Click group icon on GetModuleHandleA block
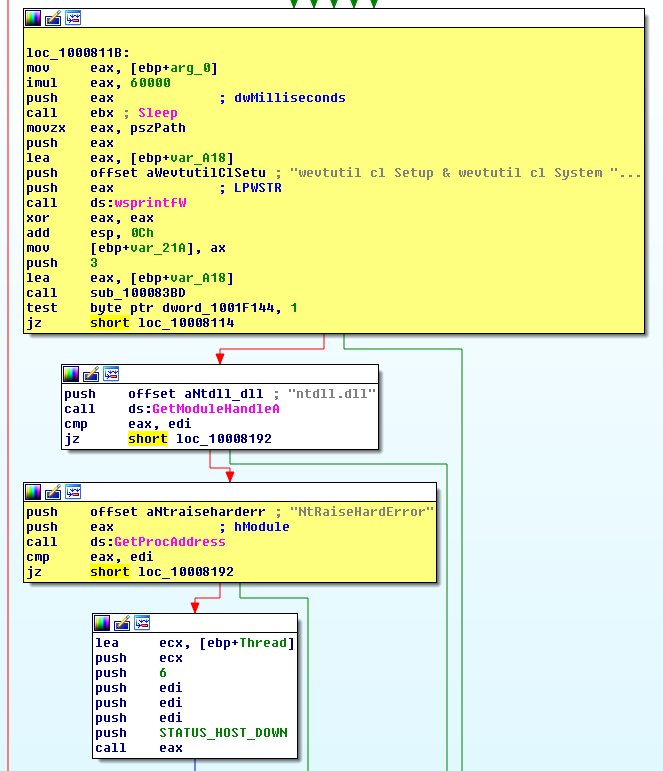The image size is (663, 771). coord(110,373)
